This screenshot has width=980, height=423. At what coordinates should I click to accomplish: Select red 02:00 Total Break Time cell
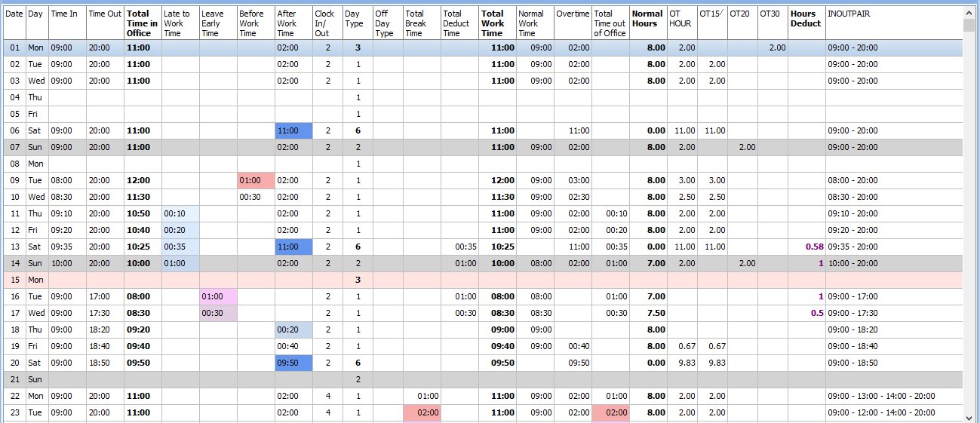(x=422, y=412)
